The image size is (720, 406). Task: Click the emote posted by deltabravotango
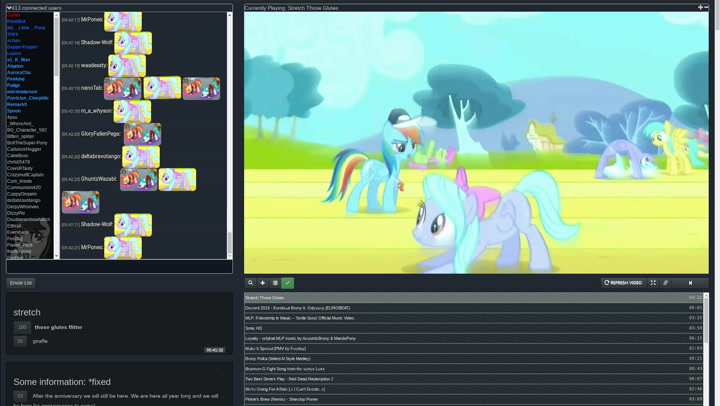coord(141,157)
